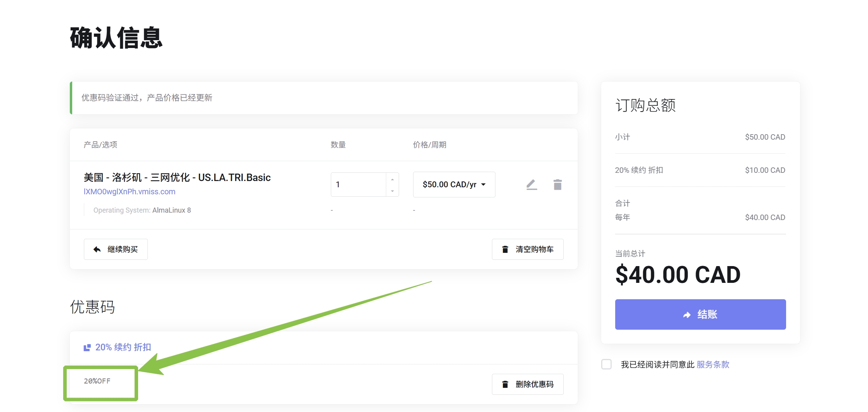This screenshot has width=868, height=412.
Task: Click the 清空购物车 button
Action: coord(527,249)
